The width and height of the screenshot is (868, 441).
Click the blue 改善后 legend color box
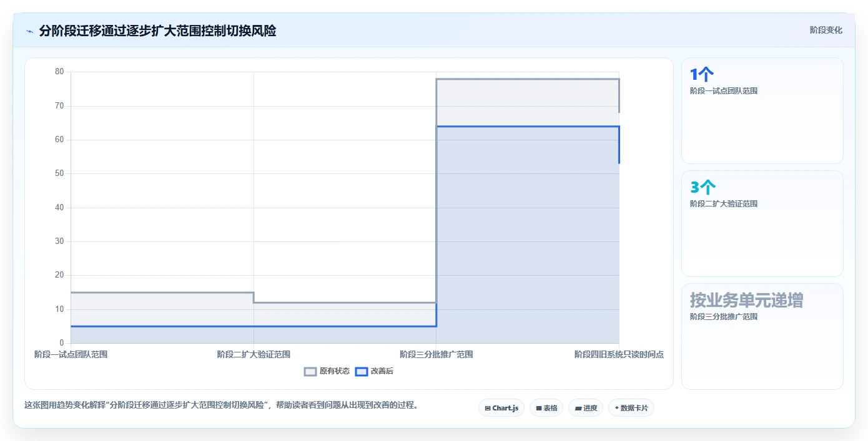(x=361, y=371)
